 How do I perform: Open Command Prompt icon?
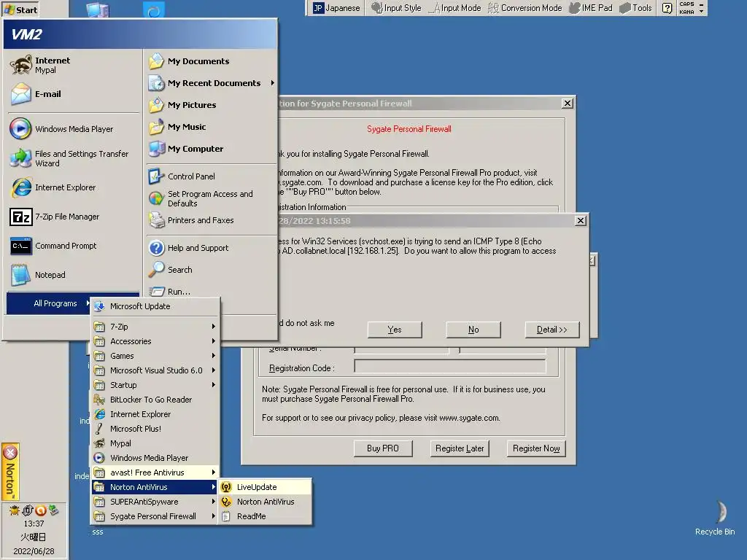point(21,246)
